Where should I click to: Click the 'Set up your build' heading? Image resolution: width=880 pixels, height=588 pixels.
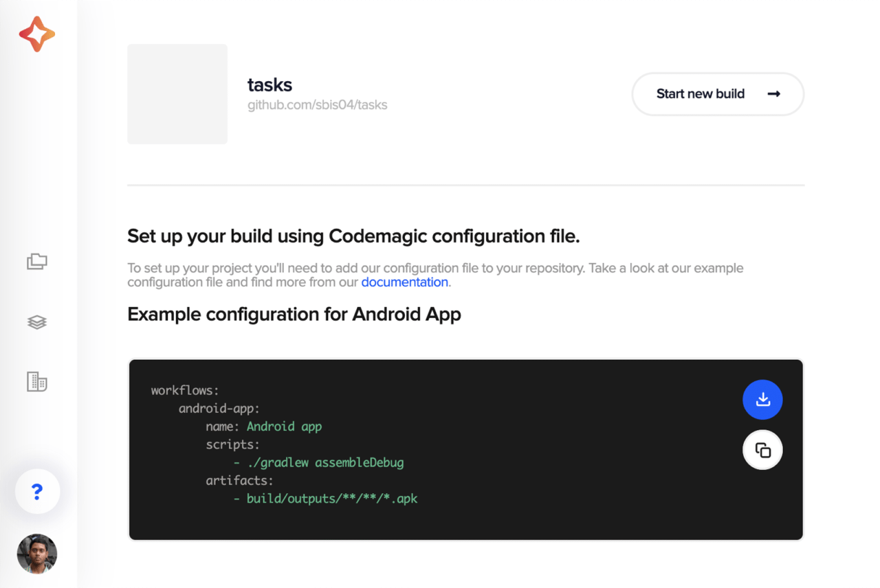353,236
